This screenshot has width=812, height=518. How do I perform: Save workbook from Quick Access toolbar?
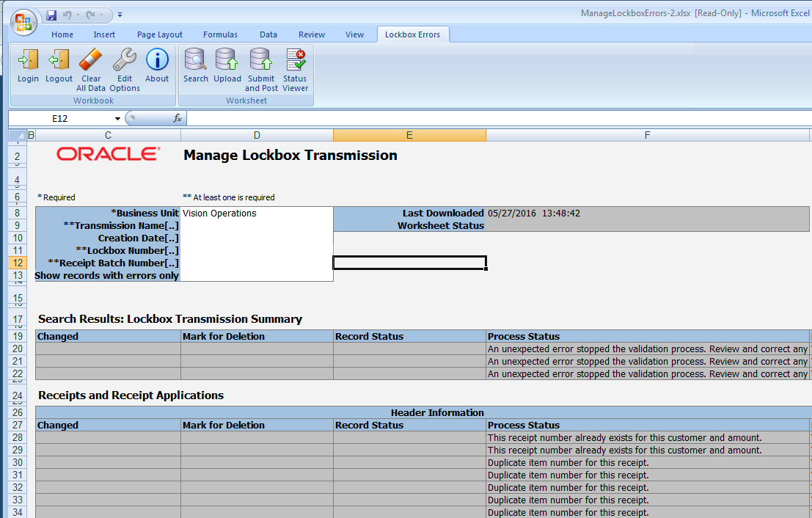point(51,15)
